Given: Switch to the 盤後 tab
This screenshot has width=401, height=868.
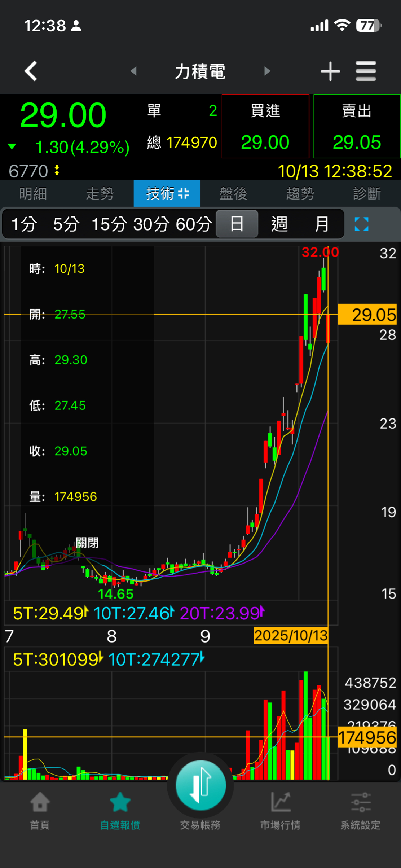Looking at the screenshot, I should (234, 193).
